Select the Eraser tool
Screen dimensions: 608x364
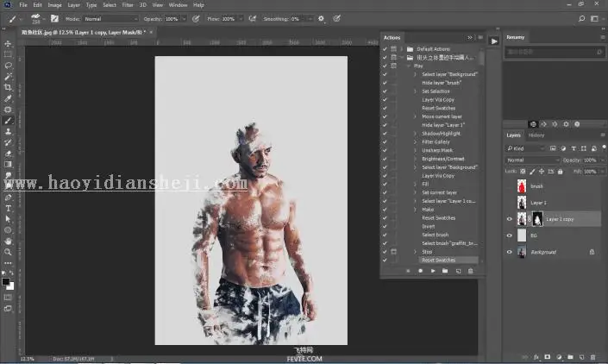point(8,154)
